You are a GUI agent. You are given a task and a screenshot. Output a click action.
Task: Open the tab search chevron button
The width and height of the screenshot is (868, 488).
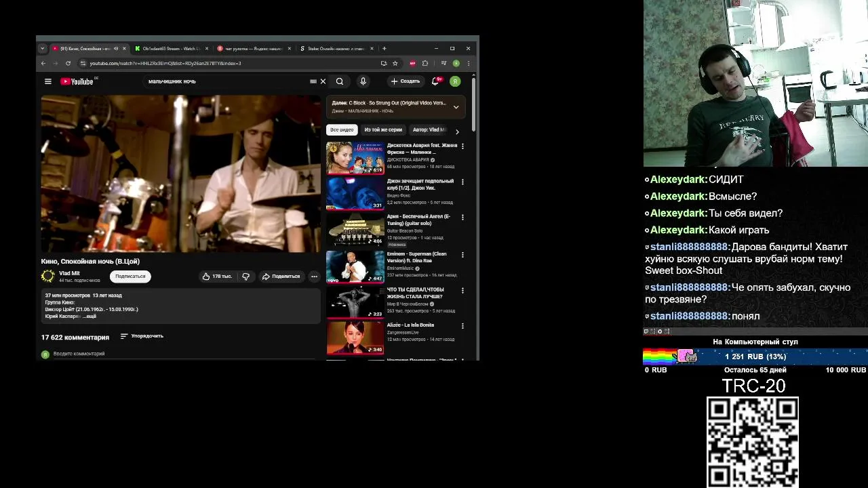tap(42, 49)
